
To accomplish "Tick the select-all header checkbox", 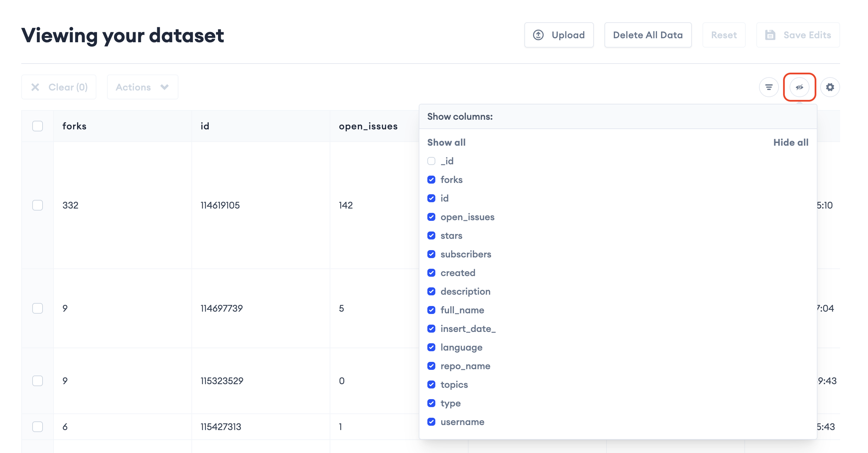I will [x=38, y=126].
